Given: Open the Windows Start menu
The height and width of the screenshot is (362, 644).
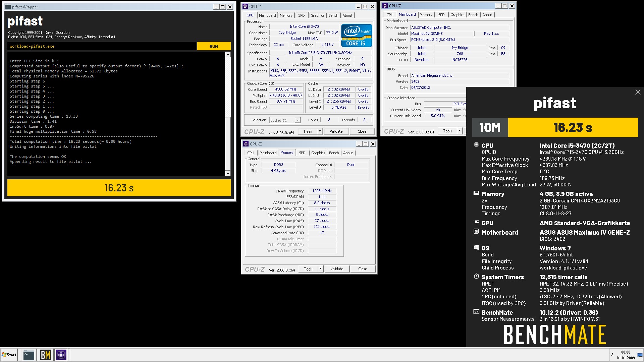Looking at the screenshot, I should (9, 355).
